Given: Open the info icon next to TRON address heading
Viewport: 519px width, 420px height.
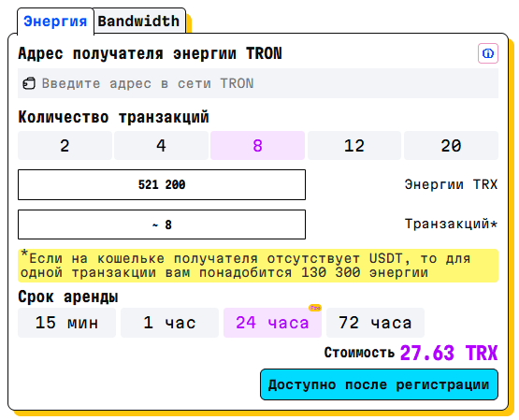Looking at the screenshot, I should (x=487, y=53).
